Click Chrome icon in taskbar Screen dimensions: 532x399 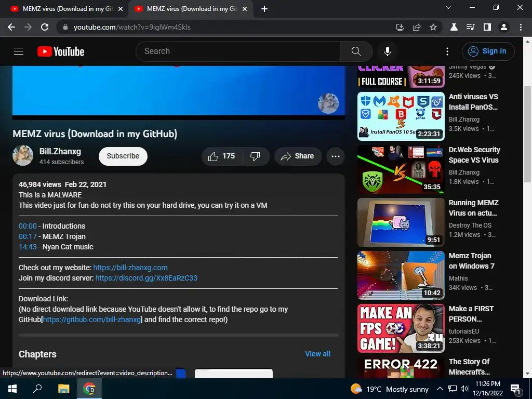[x=89, y=389]
